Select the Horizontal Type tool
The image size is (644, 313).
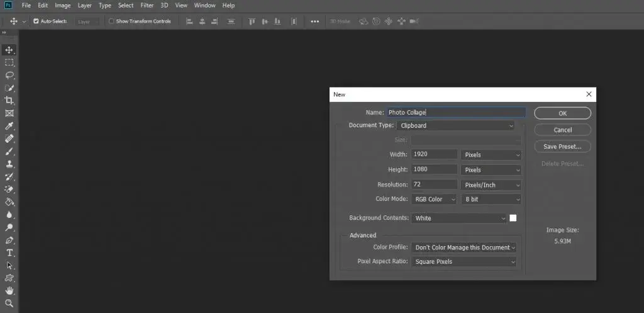coord(9,253)
